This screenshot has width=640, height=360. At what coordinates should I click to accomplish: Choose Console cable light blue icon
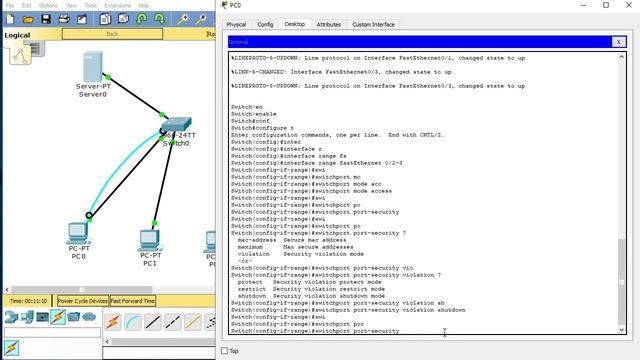point(133,322)
